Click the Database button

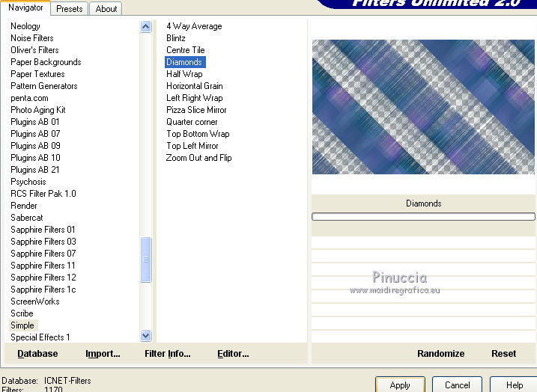pos(37,354)
